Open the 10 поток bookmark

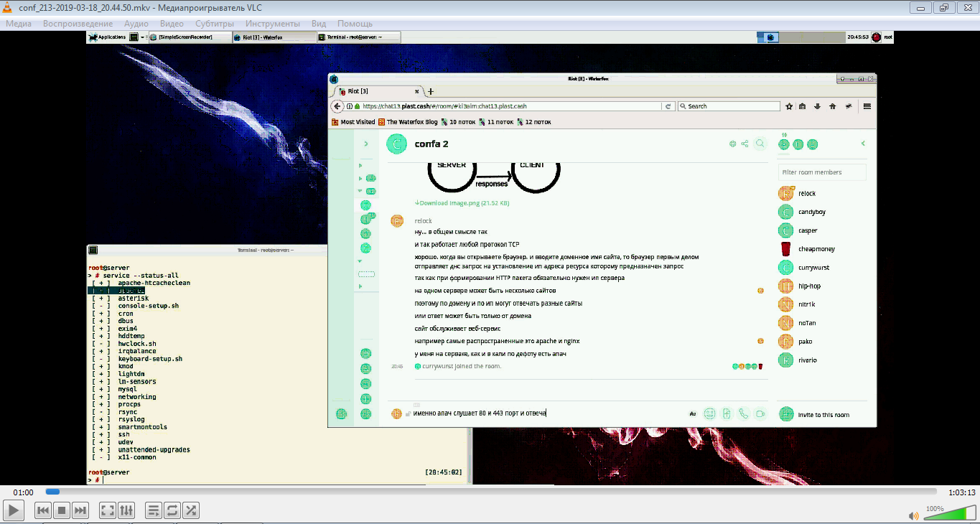(458, 122)
